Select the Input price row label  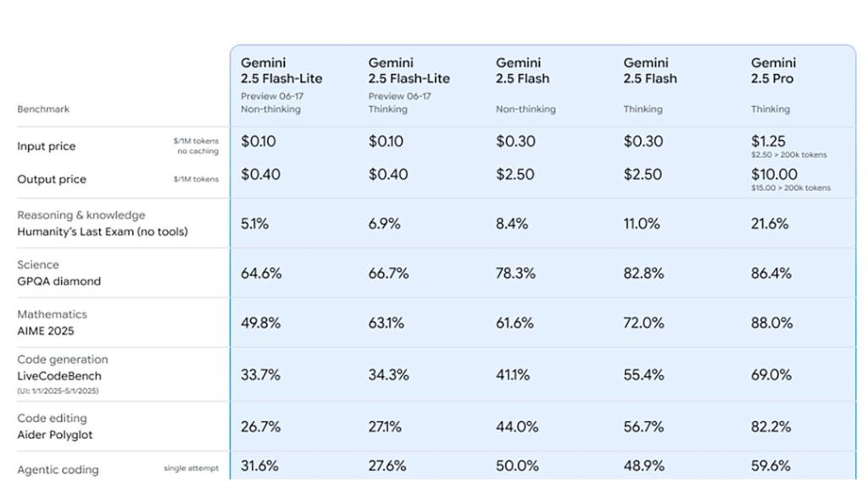46,147
